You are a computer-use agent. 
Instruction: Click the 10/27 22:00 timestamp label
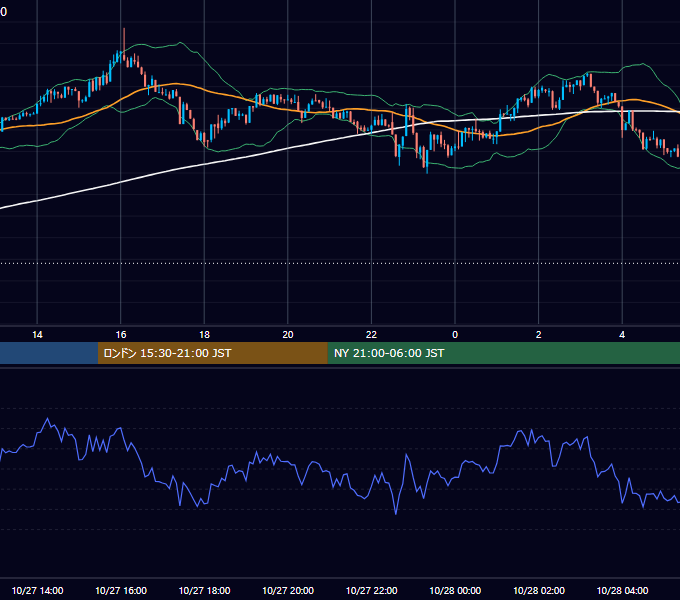[371, 590]
